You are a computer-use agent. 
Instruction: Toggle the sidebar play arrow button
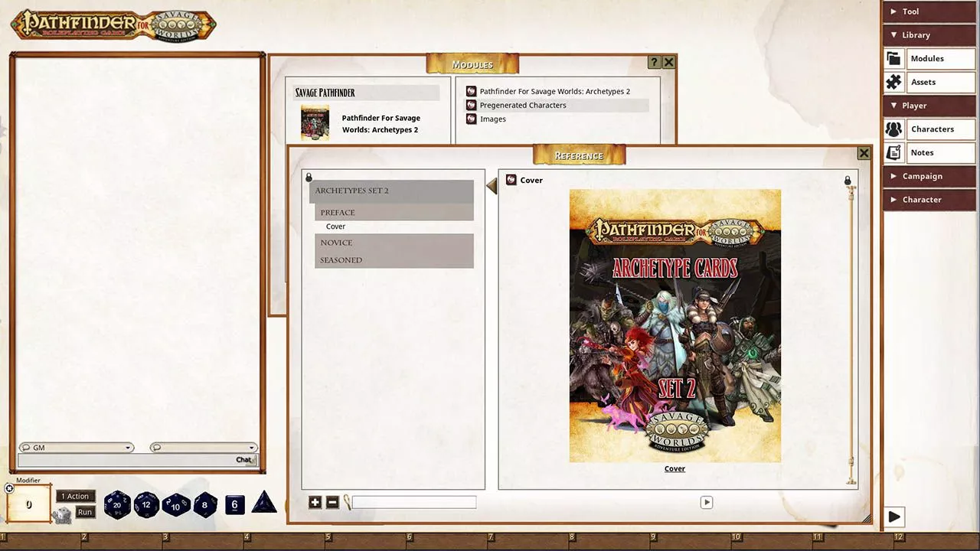894,517
